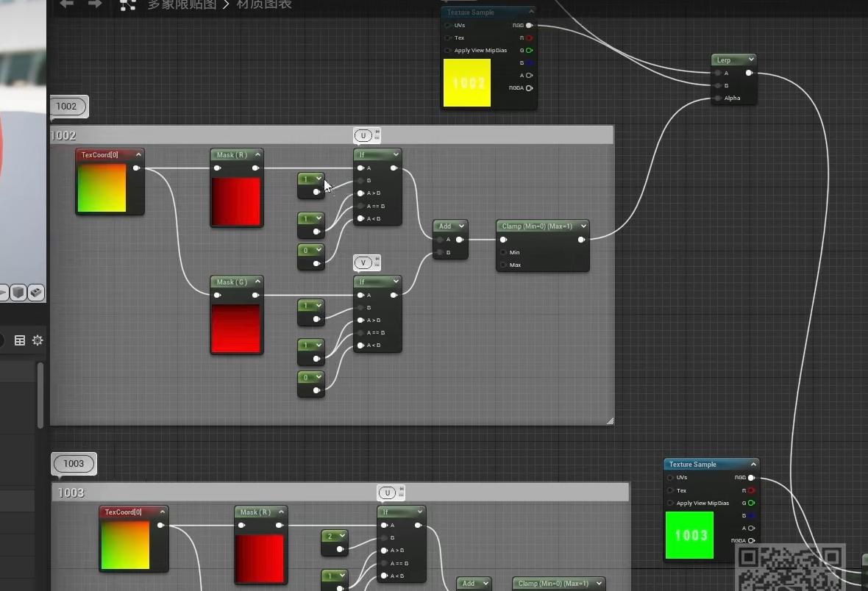Click green G pin of the 1002 Texture Sample
The height and width of the screenshot is (591, 868).
tap(529, 51)
